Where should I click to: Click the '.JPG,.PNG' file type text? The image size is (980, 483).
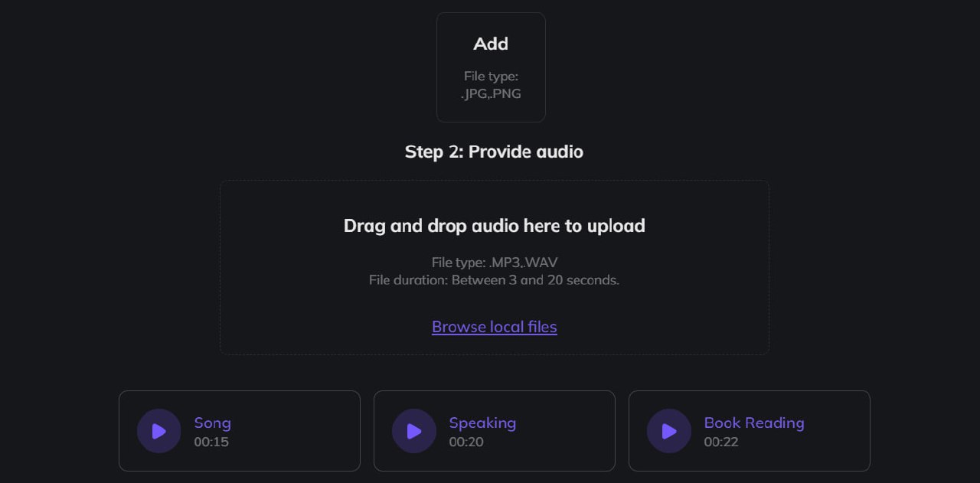pyautogui.click(x=491, y=94)
